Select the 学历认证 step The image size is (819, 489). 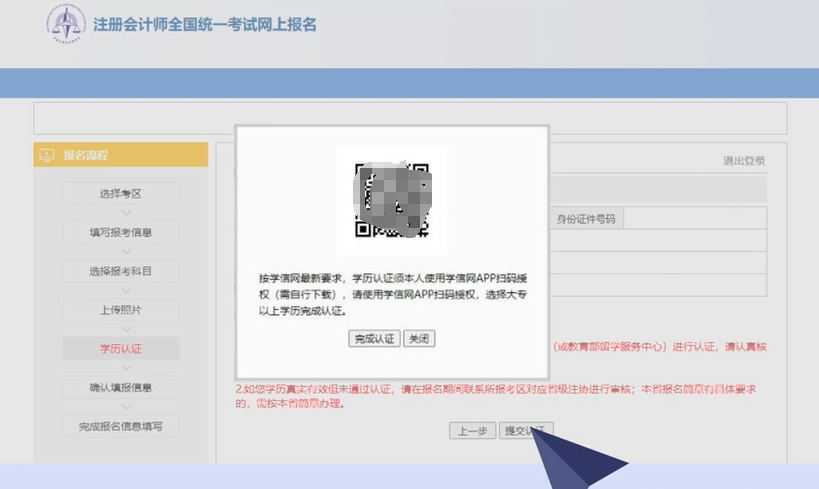pyautogui.click(x=121, y=348)
